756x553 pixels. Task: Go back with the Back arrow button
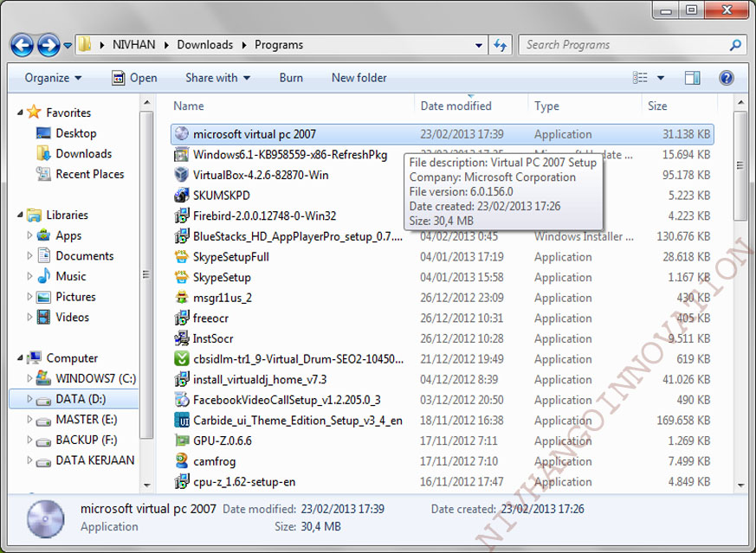[22, 45]
